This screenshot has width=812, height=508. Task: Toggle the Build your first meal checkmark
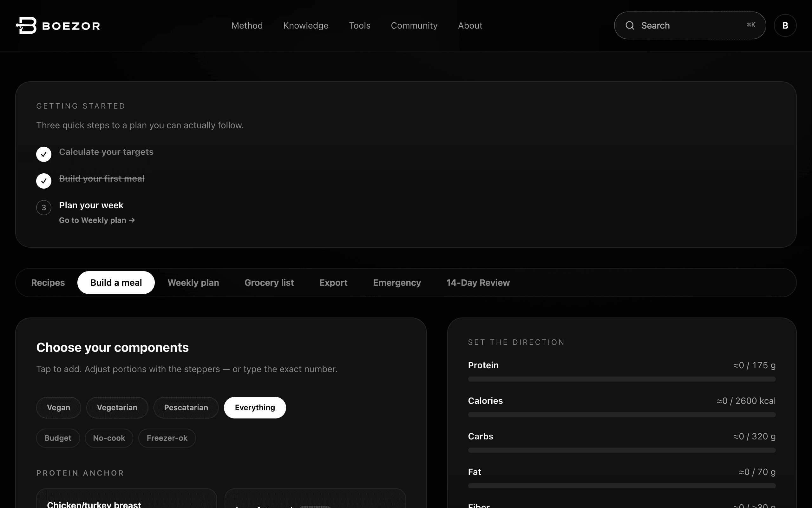(x=44, y=181)
